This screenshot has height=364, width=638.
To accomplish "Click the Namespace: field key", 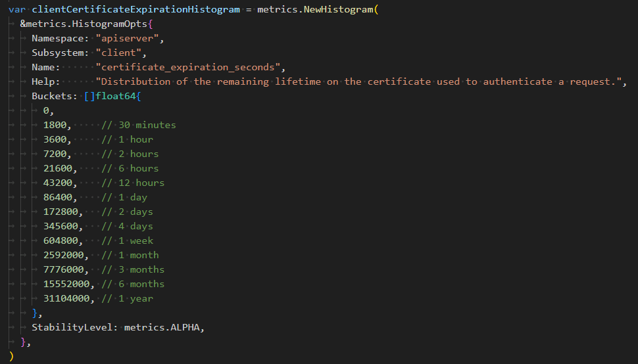I will click(x=61, y=38).
